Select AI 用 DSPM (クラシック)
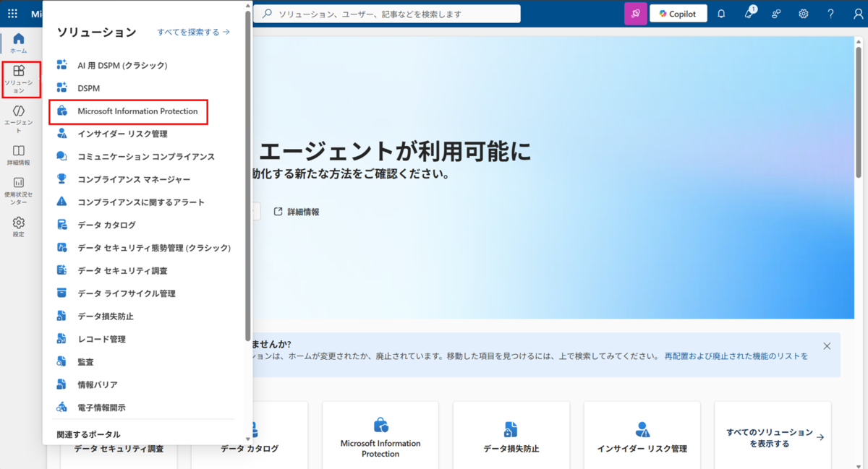This screenshot has width=868, height=469. click(122, 65)
